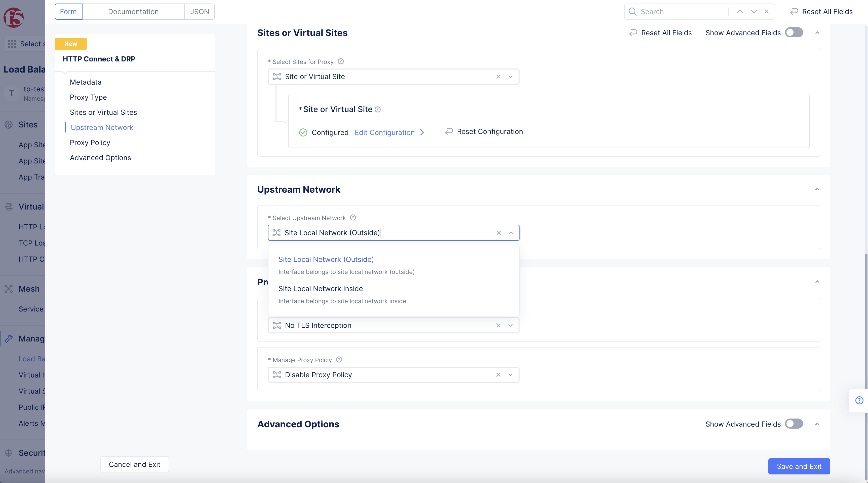868x483 pixels.
Task: Click help icon next to Select Sites for Proxy
Action: coord(341,61)
